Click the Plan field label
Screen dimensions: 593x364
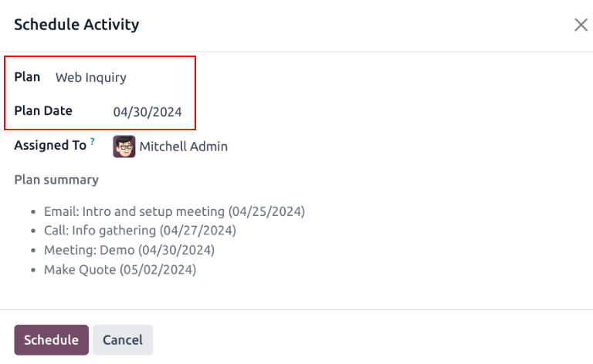(x=27, y=77)
